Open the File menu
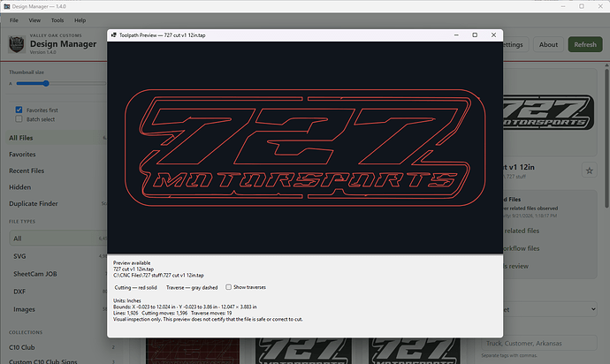Image resolution: width=610 pixels, height=364 pixels. click(14, 20)
